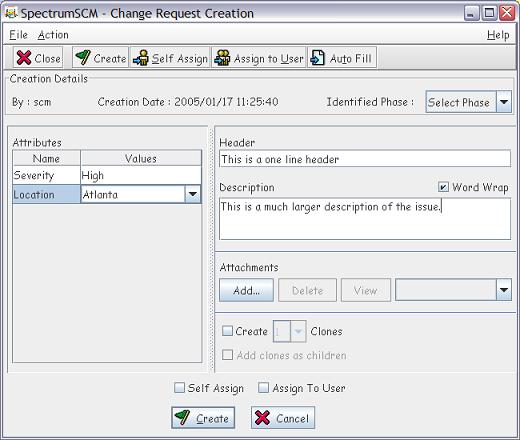
Task: Tick the Assign To User checkbox
Action: click(263, 387)
